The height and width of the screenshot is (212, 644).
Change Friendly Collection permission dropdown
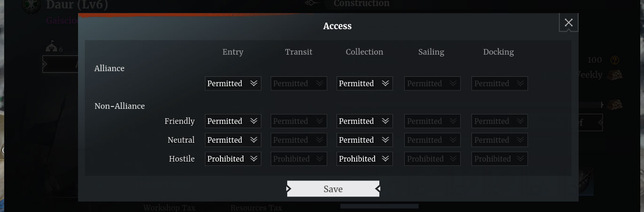pos(365,121)
